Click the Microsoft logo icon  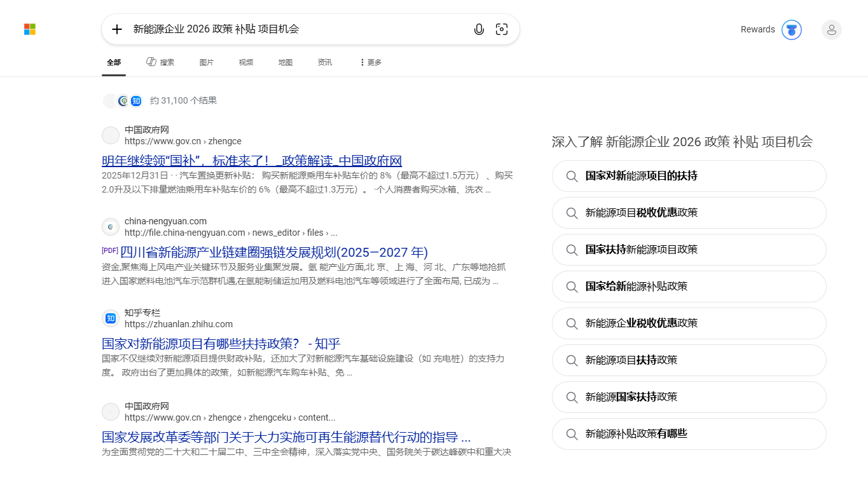click(x=30, y=29)
